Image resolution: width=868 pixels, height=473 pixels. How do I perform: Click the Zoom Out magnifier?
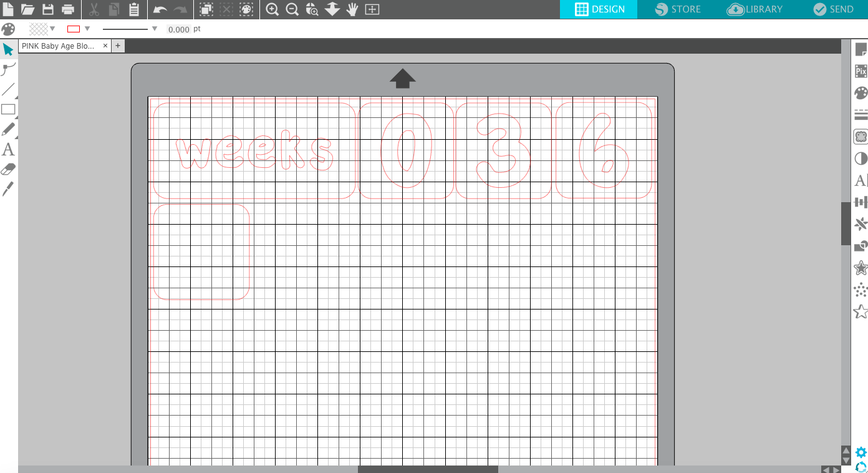click(292, 9)
